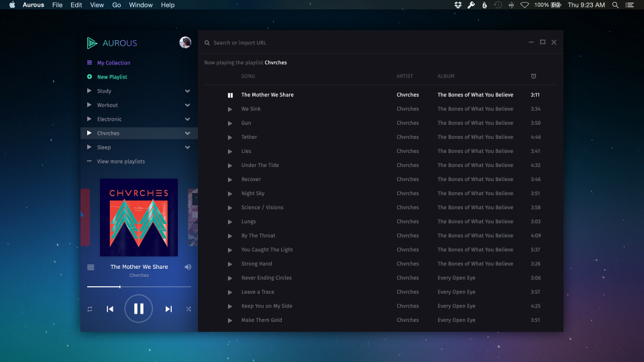Image resolution: width=644 pixels, height=362 pixels.
Task: Create a New Playlist
Action: pyautogui.click(x=112, y=76)
